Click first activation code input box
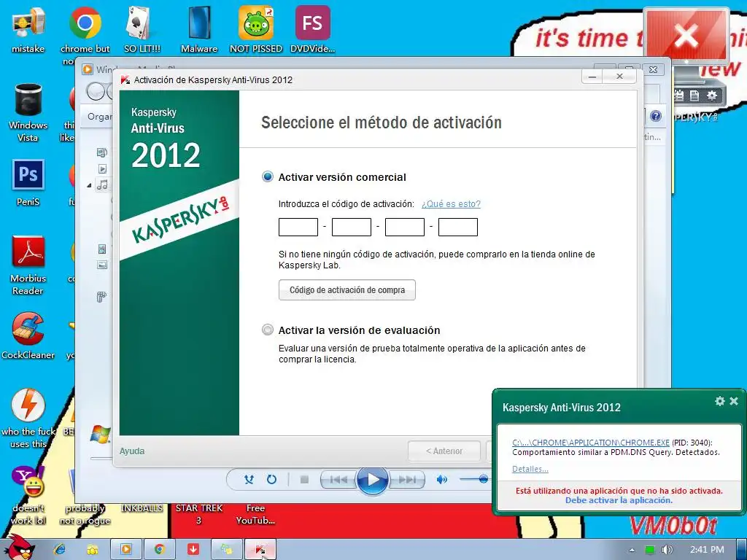Viewport: 747px width, 560px height. [x=298, y=227]
